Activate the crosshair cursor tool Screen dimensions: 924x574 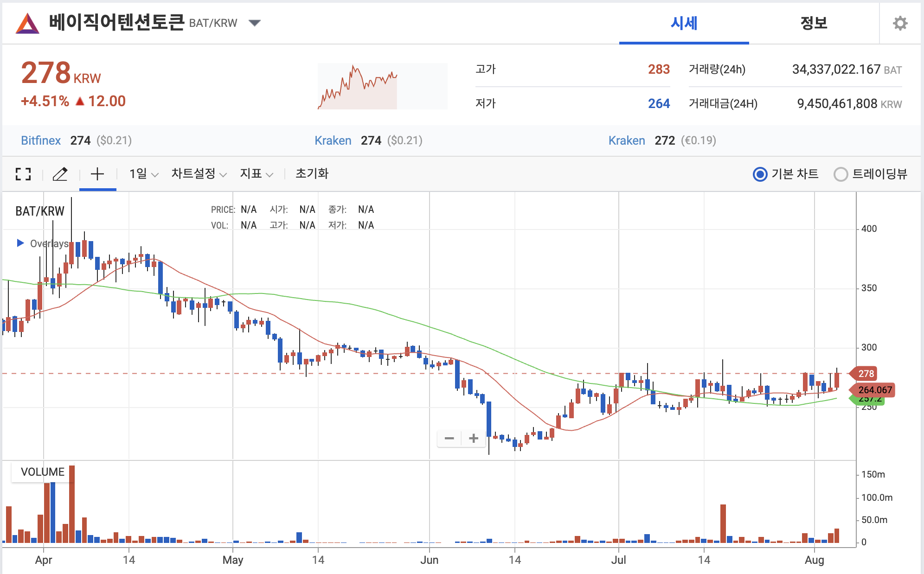pos(97,174)
